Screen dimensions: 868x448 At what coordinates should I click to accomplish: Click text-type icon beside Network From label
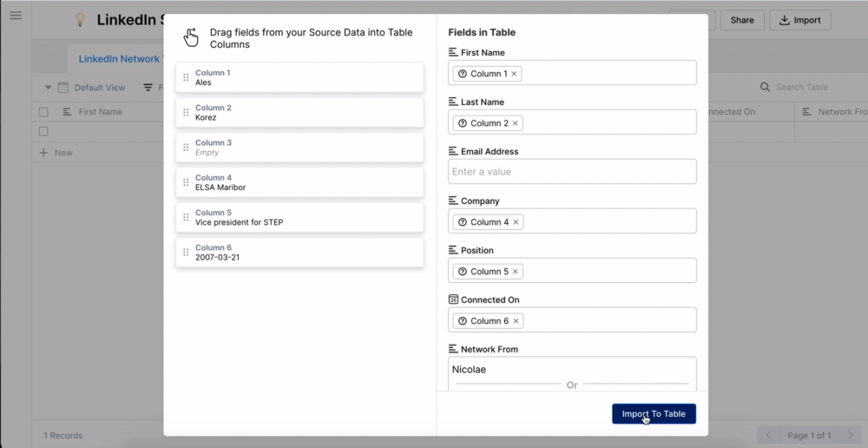point(453,349)
